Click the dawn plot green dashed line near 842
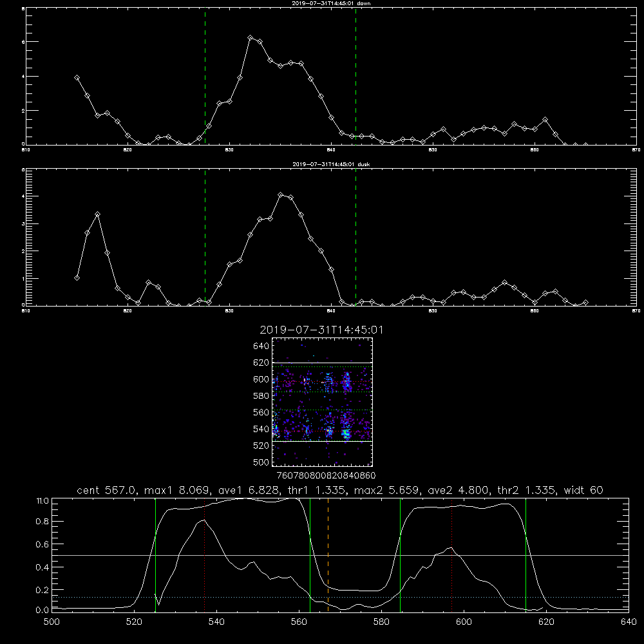Image resolution: width=644 pixels, height=644 pixels. click(355, 77)
